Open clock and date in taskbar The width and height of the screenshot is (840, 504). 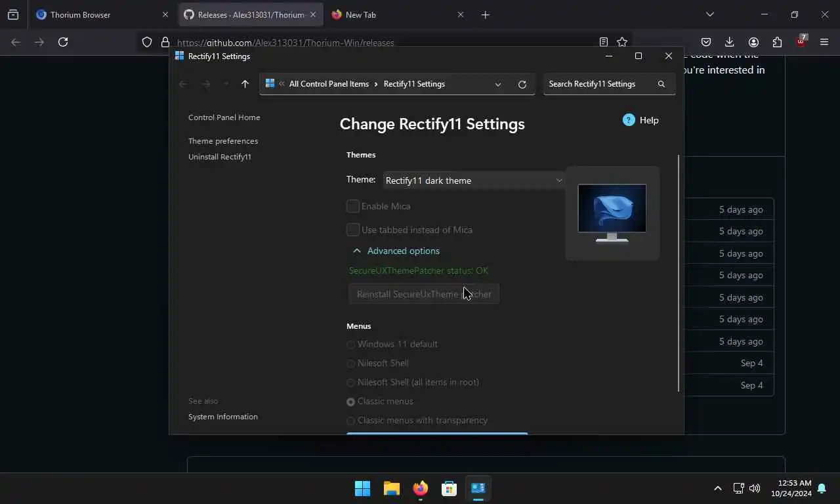pos(791,488)
